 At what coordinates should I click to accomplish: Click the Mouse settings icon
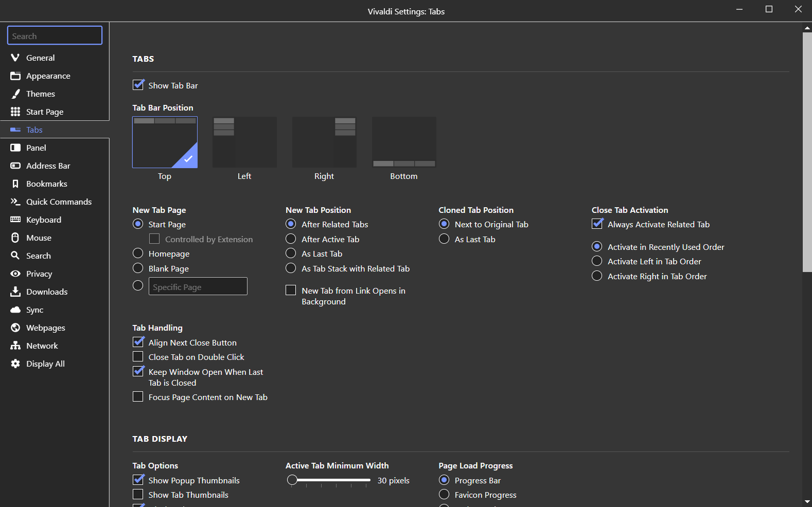pos(15,238)
